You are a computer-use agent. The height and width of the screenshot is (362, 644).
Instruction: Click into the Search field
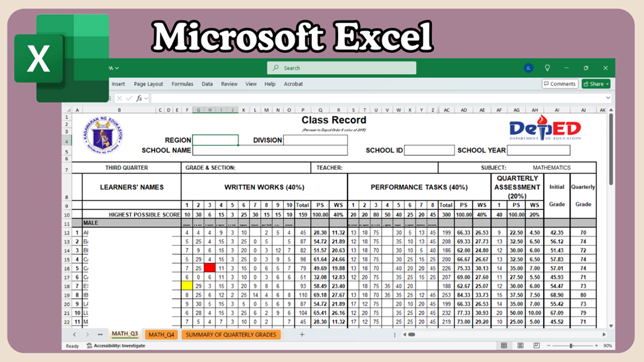pyautogui.click(x=341, y=68)
